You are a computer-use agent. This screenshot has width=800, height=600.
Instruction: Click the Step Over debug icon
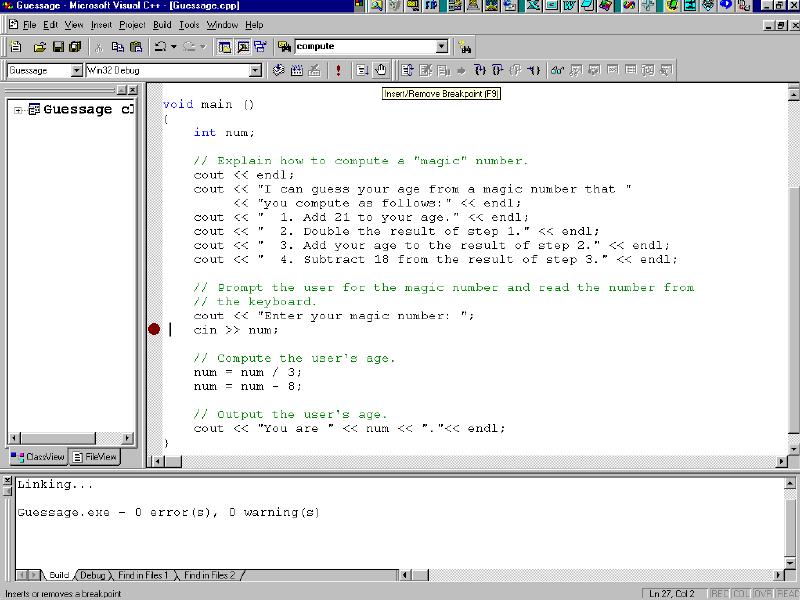pos(497,70)
